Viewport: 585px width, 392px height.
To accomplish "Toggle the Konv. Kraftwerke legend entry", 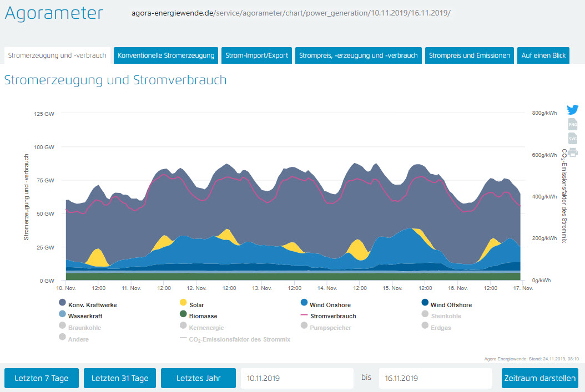I will click(92, 305).
